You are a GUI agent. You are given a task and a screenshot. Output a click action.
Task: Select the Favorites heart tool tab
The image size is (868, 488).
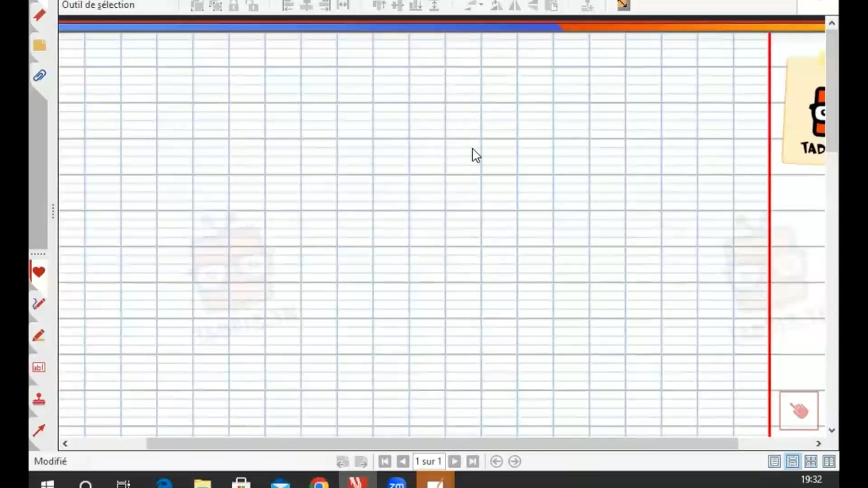(39, 272)
